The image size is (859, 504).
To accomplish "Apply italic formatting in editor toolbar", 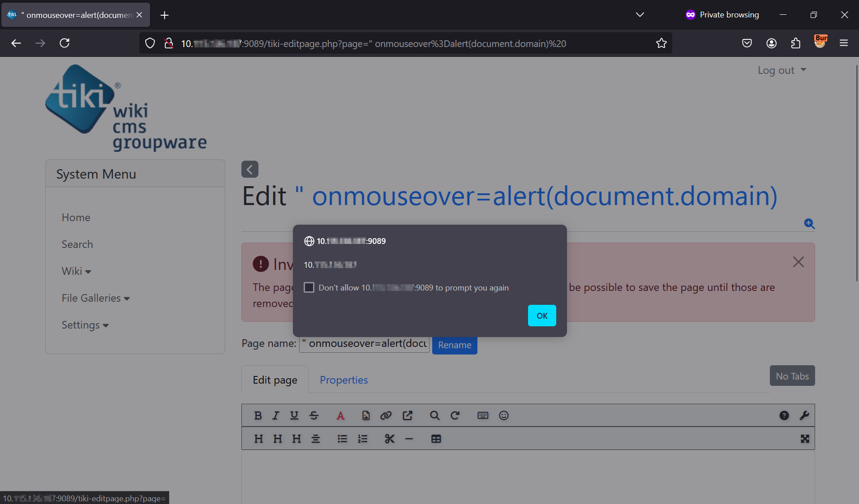I will click(x=276, y=415).
